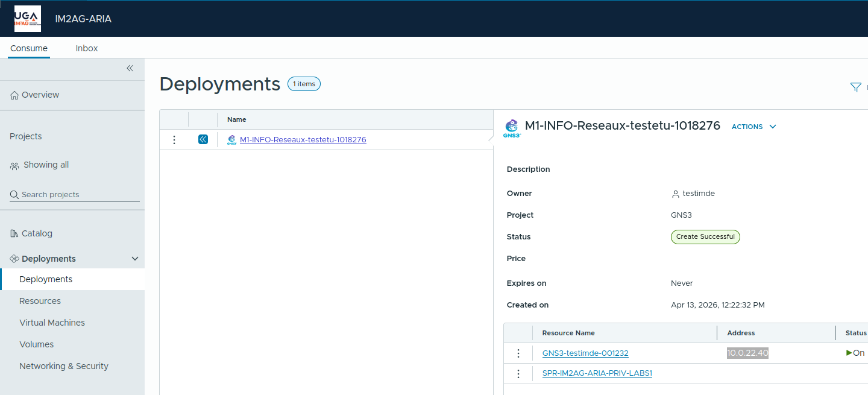Open the M1-INFO-Reseaux-testetu-1018276 deployment link
The width and height of the screenshot is (868, 395).
click(x=303, y=140)
